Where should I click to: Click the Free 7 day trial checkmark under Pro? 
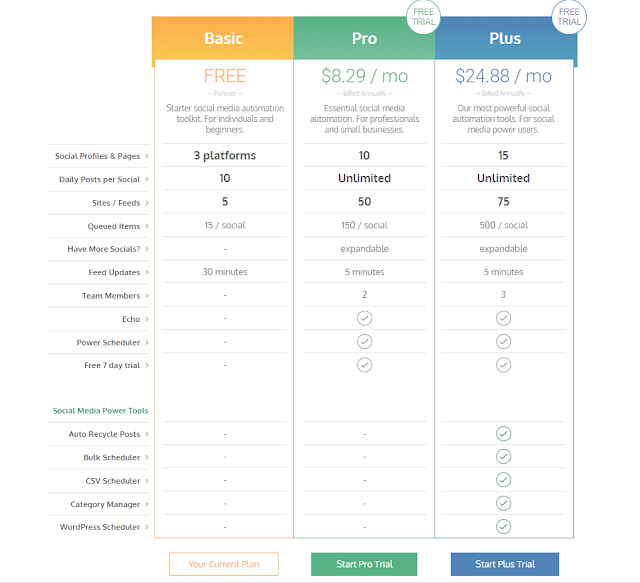pyautogui.click(x=364, y=365)
